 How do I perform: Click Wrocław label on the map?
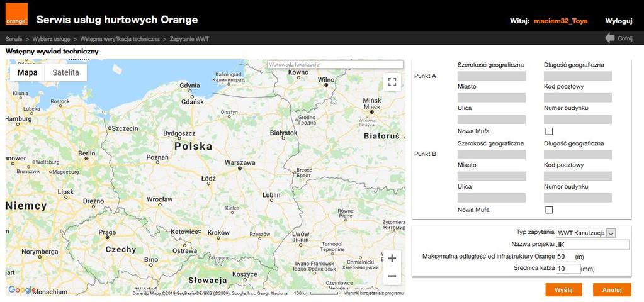click(x=160, y=199)
